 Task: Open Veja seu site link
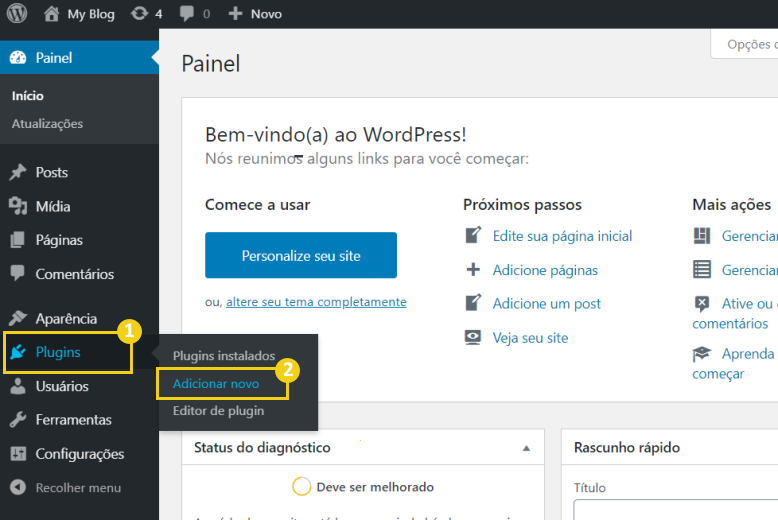[530, 338]
